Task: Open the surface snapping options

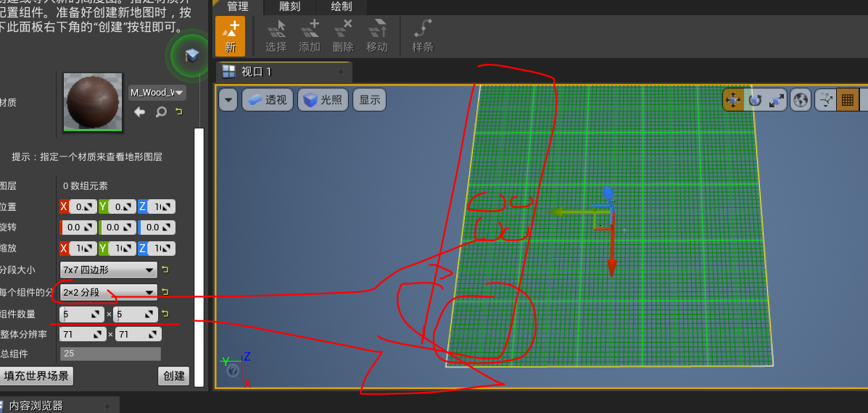Action: [825, 100]
